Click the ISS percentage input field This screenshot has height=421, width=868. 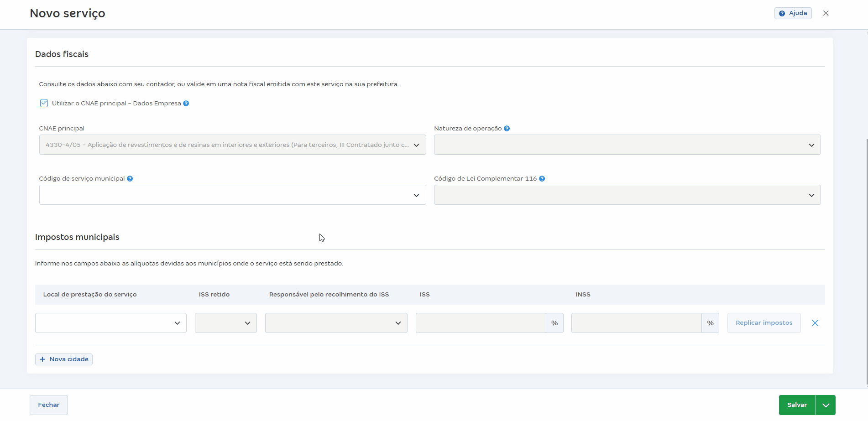(481, 323)
